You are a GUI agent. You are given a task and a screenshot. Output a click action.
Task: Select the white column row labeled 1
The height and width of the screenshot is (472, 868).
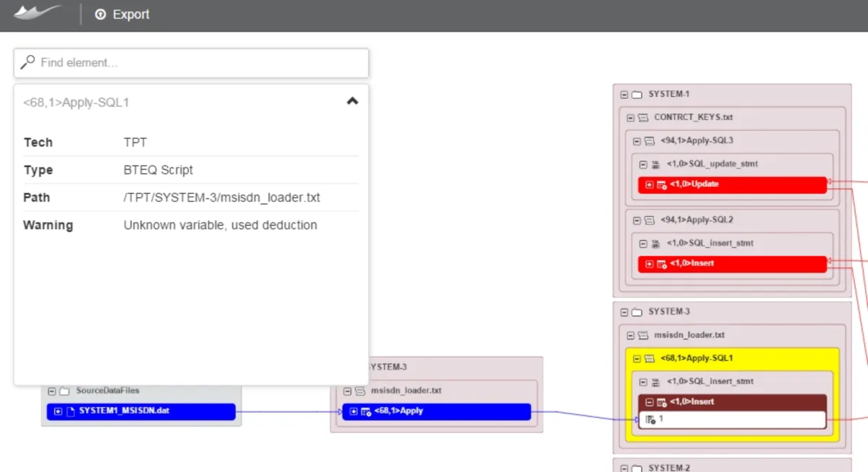[x=733, y=420]
